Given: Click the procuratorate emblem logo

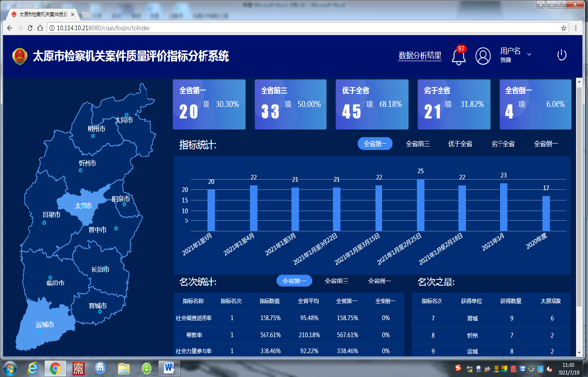Looking at the screenshot, I should pyautogui.click(x=20, y=57).
